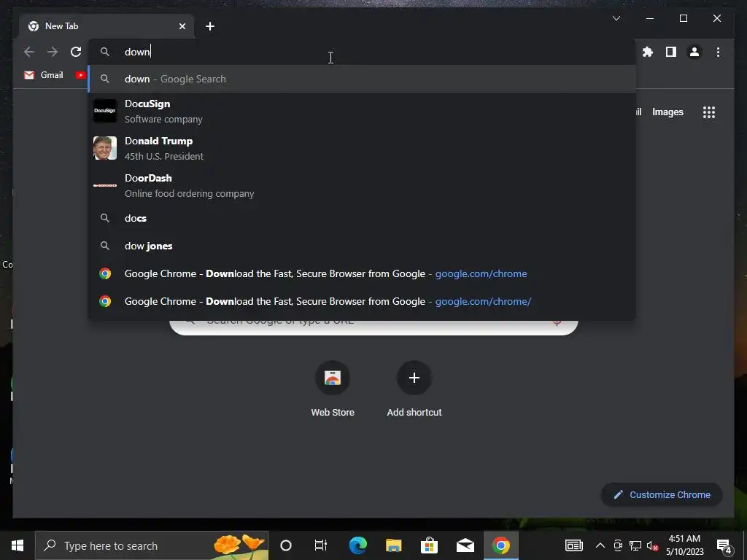
Task: Open a new tab with the plus button
Action: [x=210, y=27]
